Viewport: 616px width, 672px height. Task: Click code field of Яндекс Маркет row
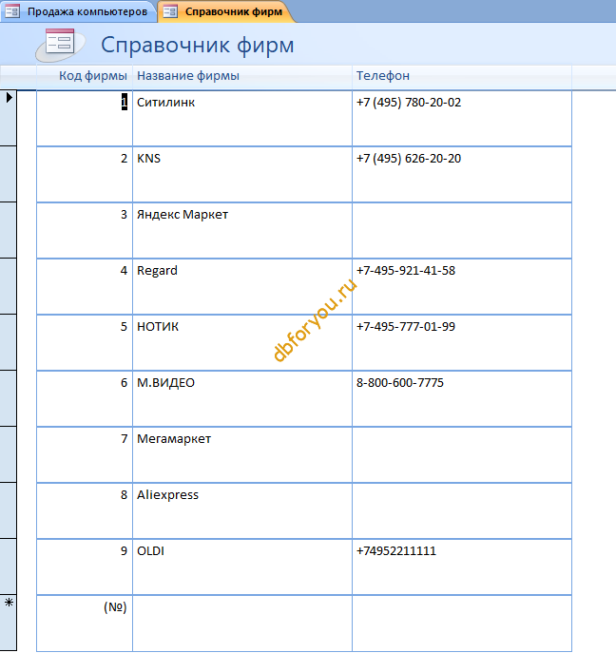tap(85, 231)
